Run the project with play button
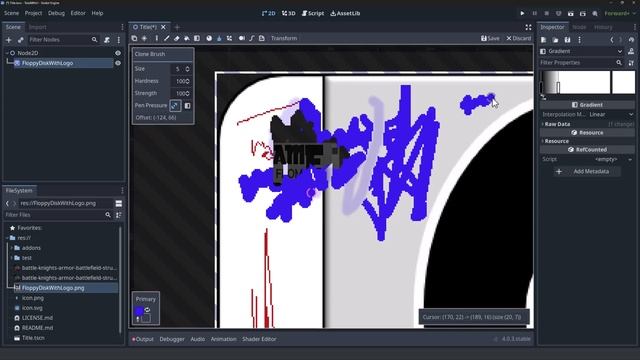 [522, 13]
